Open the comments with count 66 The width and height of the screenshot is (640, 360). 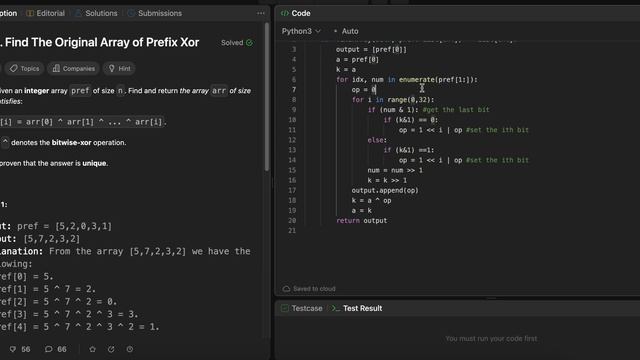(56, 349)
